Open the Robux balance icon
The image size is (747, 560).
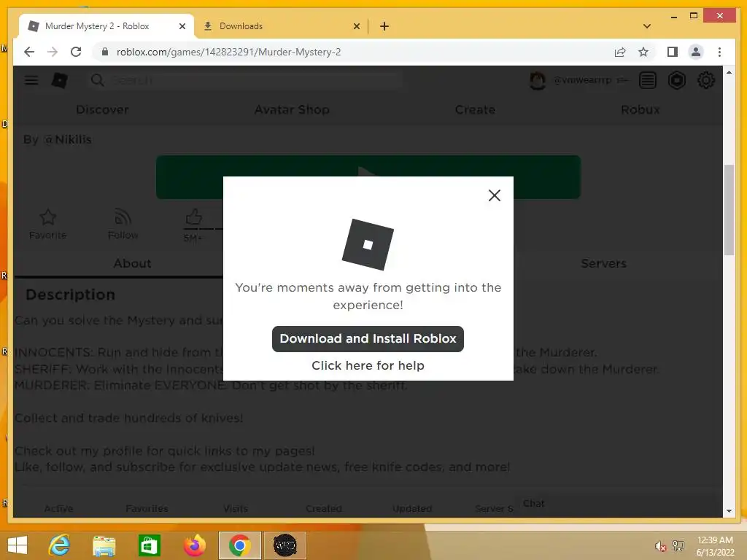pyautogui.click(x=676, y=80)
